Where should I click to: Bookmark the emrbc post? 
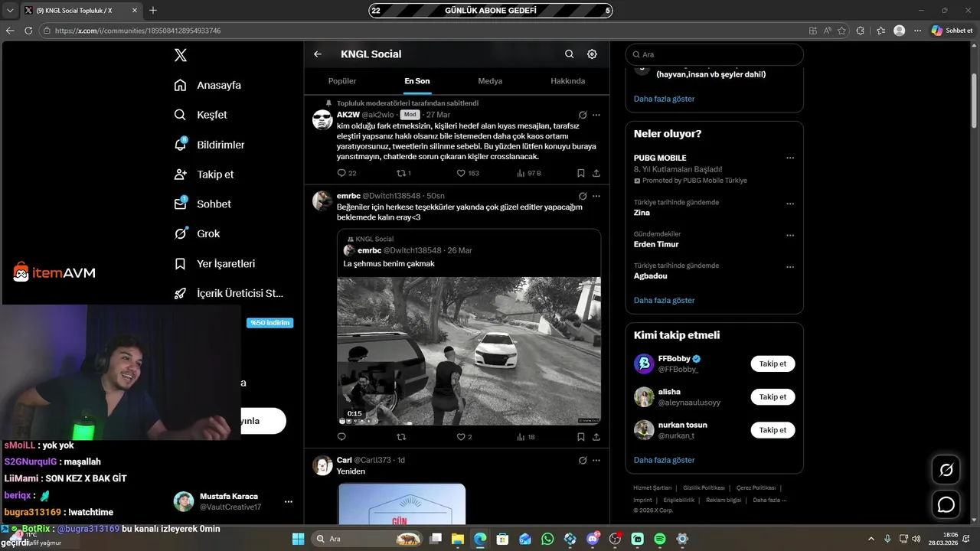pyautogui.click(x=581, y=437)
